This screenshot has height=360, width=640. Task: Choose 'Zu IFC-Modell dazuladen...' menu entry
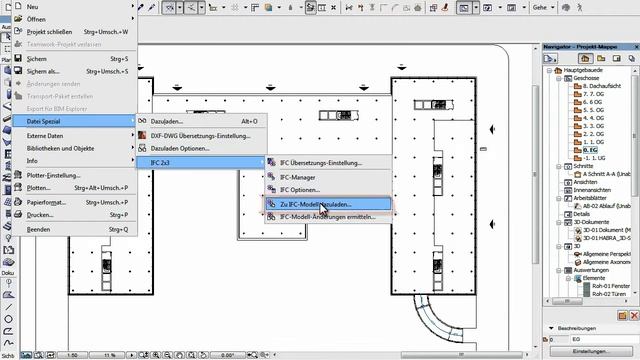328,204
